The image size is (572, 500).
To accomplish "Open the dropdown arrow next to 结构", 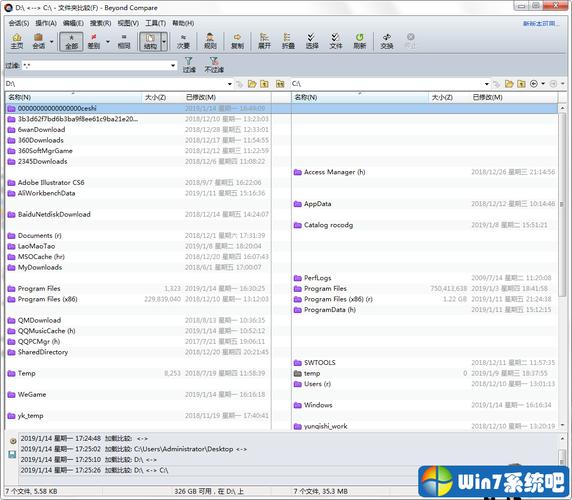I will [164, 41].
